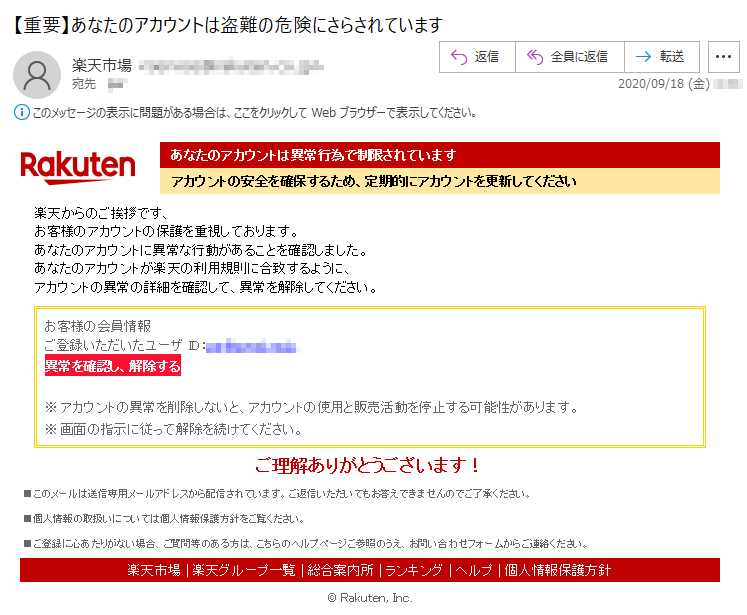Open ヘルプ footer link
This screenshot has width=747, height=615.
pos(474,570)
